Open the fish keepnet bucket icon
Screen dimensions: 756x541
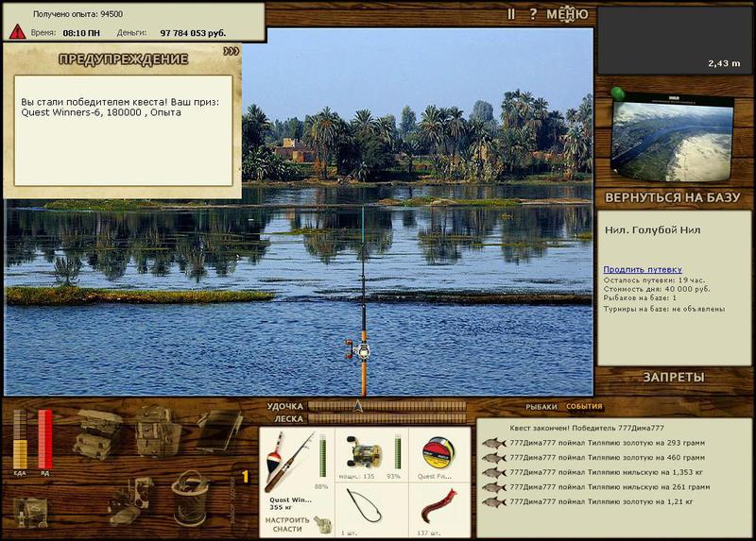191,499
